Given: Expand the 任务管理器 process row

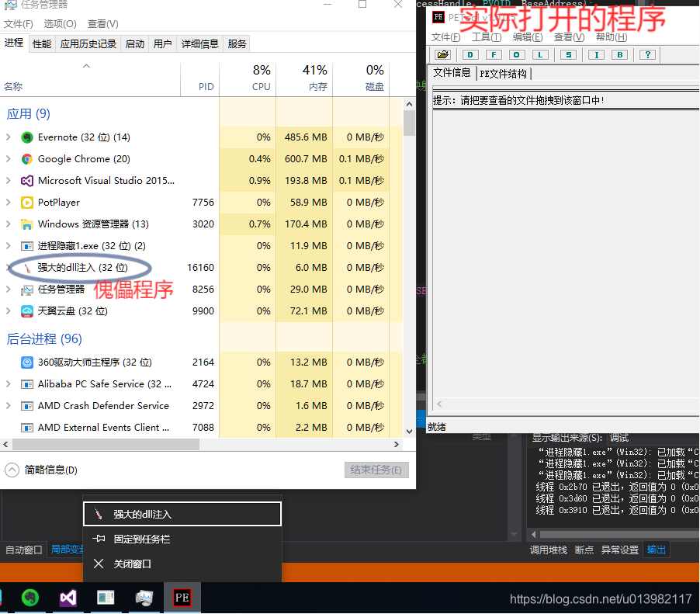Looking at the screenshot, I should [8, 290].
